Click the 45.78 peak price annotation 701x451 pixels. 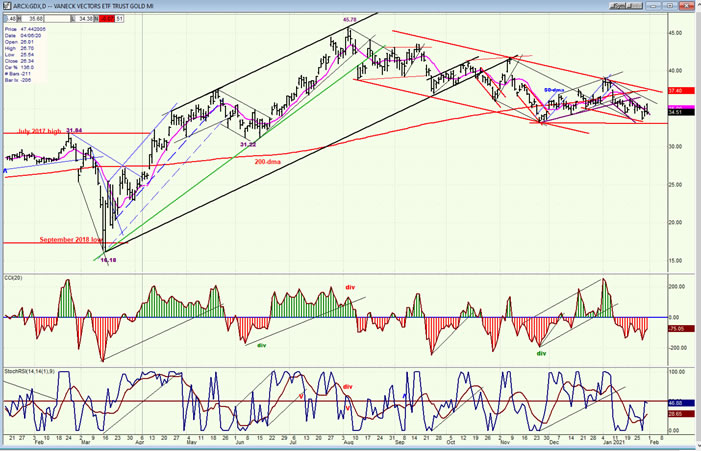(350, 20)
